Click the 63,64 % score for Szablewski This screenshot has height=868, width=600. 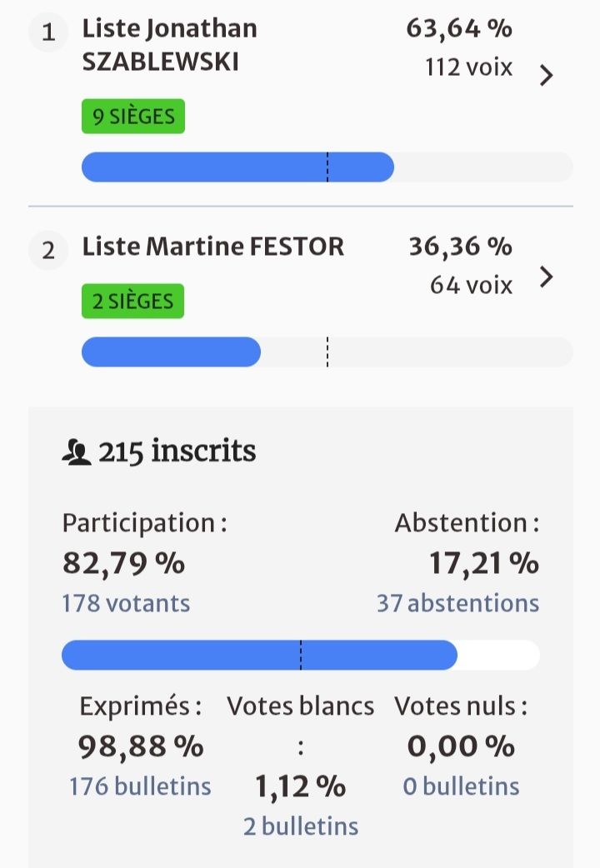459,29
